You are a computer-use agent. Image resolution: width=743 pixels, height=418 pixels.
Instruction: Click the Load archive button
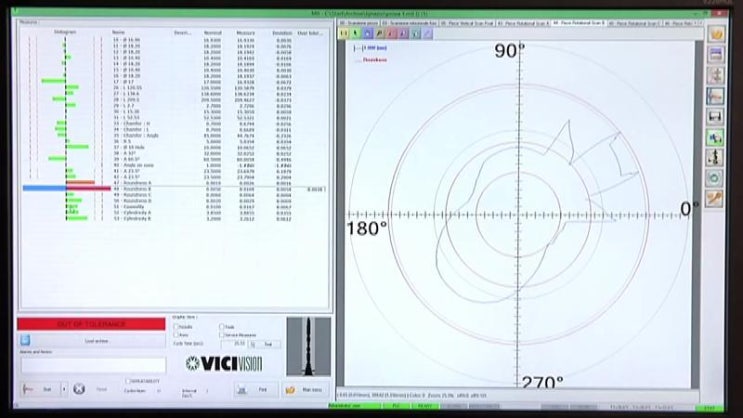point(92,341)
